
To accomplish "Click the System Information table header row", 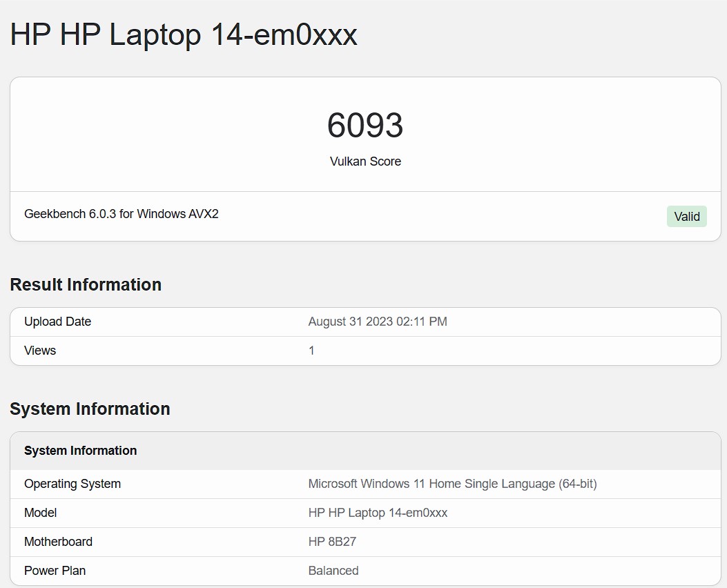I will point(365,451).
